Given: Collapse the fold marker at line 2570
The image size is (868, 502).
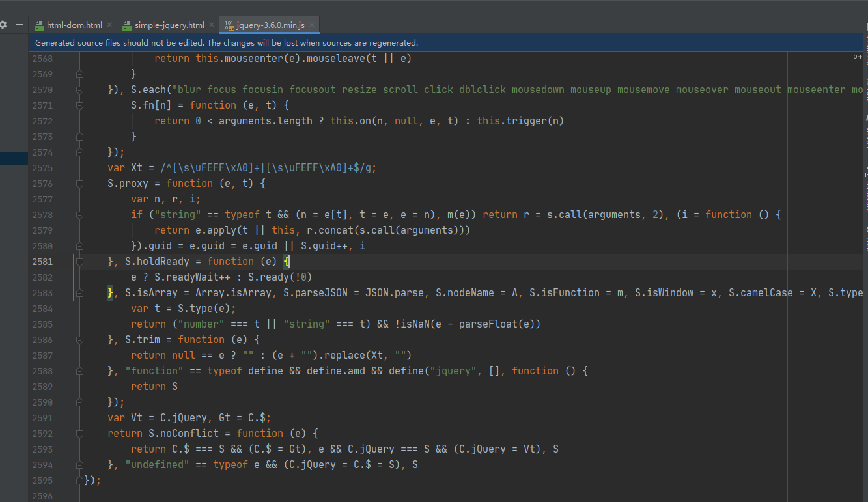Looking at the screenshot, I should tap(79, 90).
